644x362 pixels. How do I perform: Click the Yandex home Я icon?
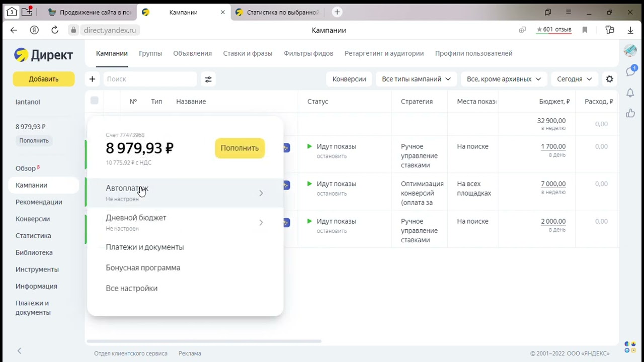click(34, 30)
